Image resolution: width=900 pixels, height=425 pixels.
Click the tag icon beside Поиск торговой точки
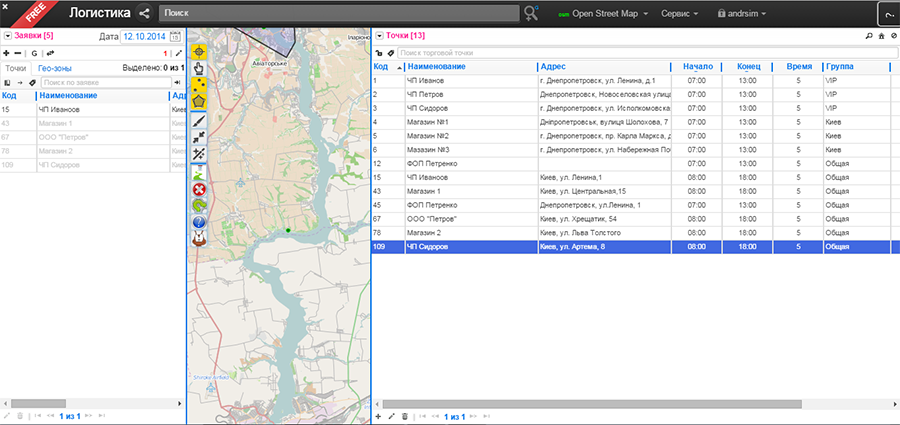(391, 53)
